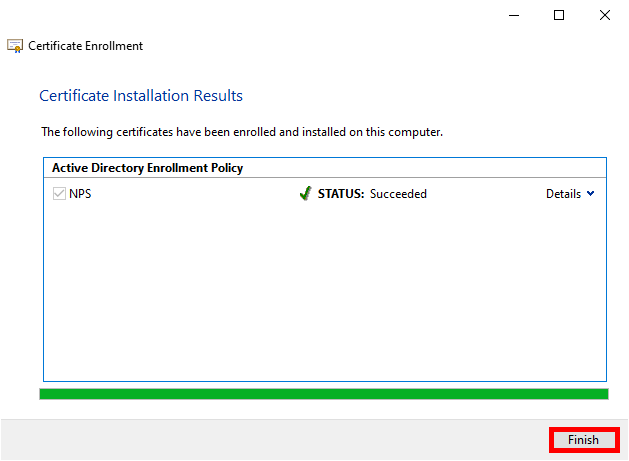Click blank title bar area to focus window

click(300, 15)
